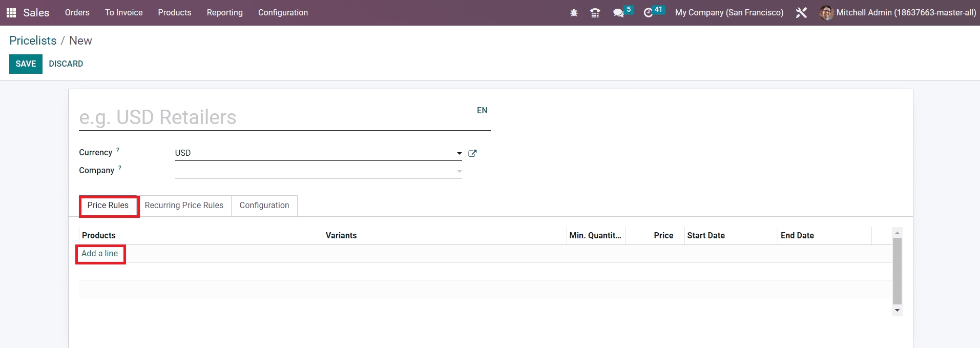Viewport: 980px width, 348px height.
Task: Open My Company (San Francisco) switcher
Action: click(x=729, y=13)
